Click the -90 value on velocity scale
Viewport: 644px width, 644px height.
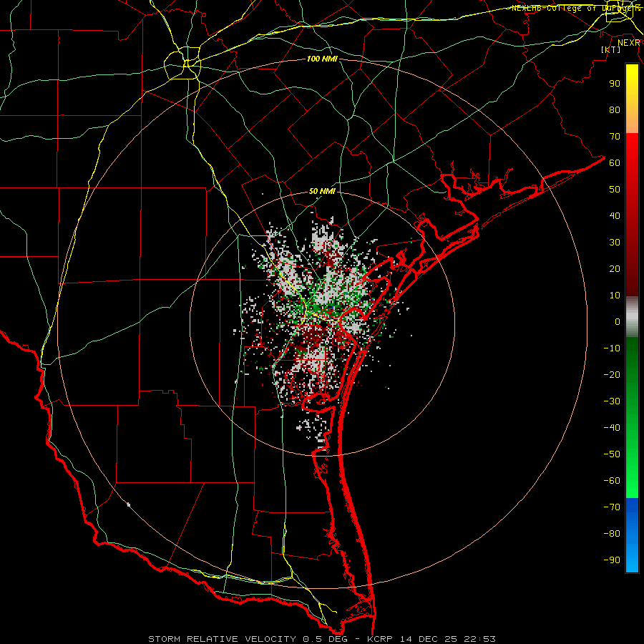[612, 560]
